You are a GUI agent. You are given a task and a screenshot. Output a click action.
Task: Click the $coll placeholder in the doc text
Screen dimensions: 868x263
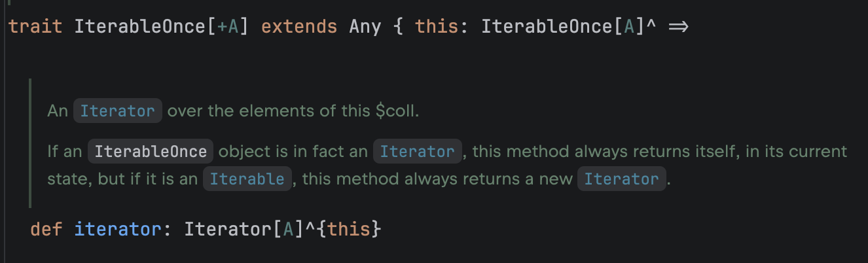coord(396,111)
